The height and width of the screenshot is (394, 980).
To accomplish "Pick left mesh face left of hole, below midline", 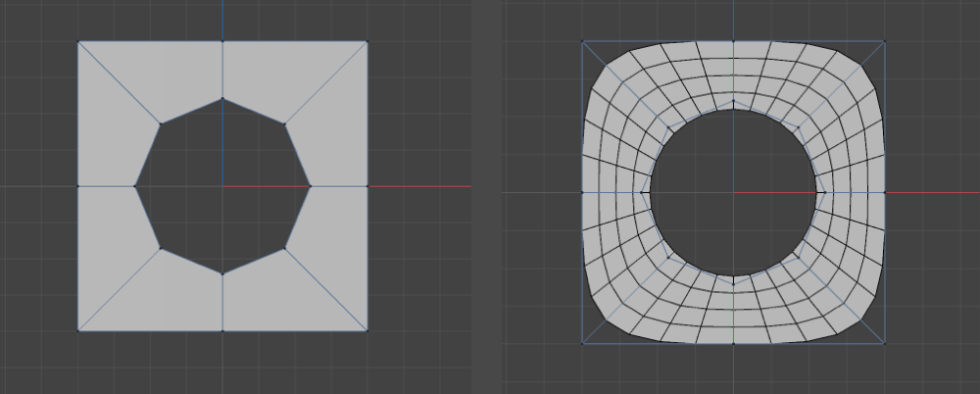I will click(112, 237).
